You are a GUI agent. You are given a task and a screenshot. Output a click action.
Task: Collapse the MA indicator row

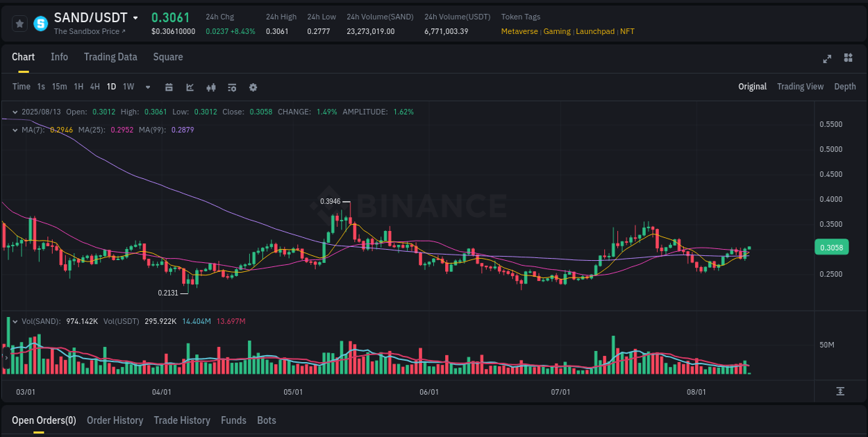(x=15, y=130)
